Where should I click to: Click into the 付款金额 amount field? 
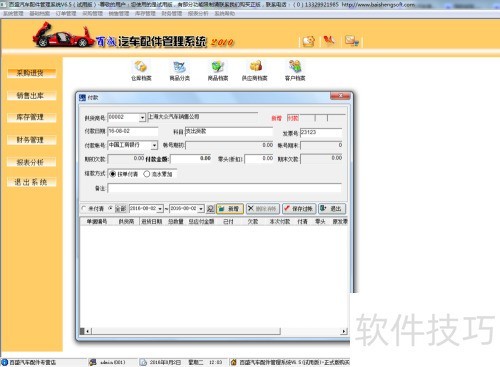tap(191, 159)
